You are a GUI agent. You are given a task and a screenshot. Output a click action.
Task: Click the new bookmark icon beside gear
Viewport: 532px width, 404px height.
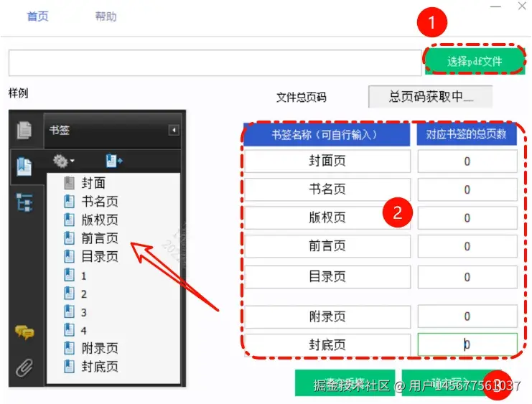pyautogui.click(x=113, y=161)
